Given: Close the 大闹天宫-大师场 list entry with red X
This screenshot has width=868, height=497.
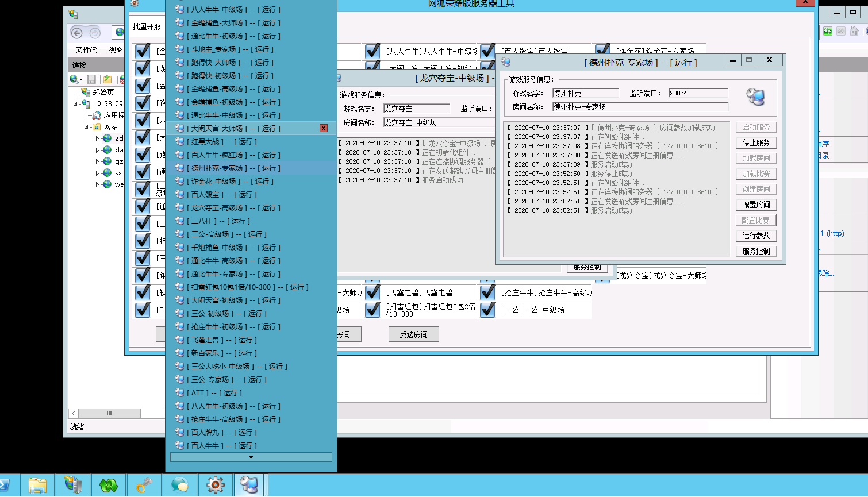Looking at the screenshot, I should coord(324,128).
